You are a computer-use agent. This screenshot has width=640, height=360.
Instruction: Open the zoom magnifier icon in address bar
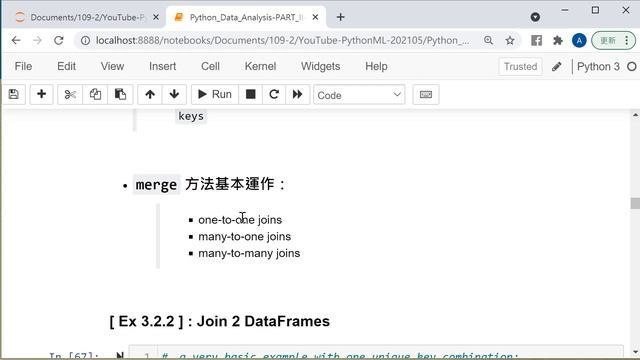(x=488, y=40)
